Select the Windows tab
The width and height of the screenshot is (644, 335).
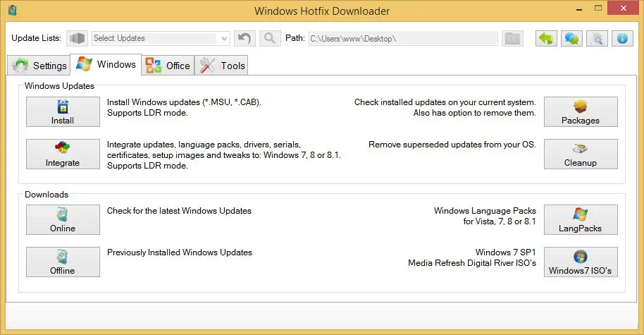point(106,65)
